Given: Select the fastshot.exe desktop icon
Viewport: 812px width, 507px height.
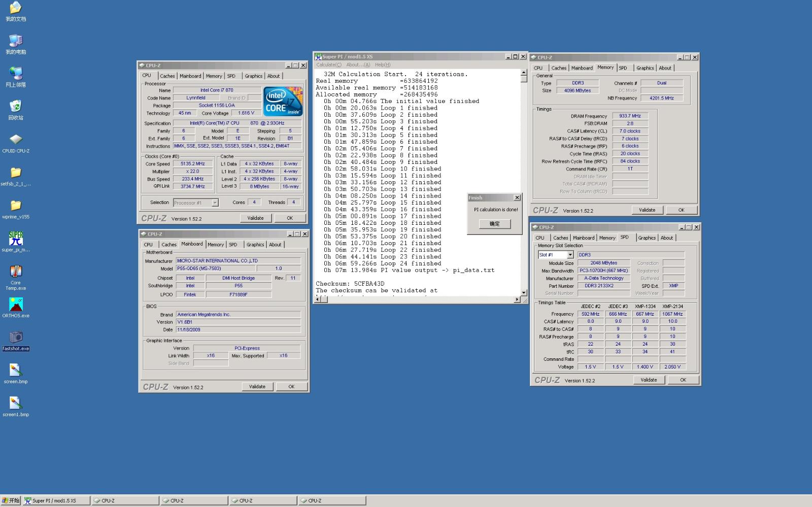Looking at the screenshot, I should pos(16,341).
